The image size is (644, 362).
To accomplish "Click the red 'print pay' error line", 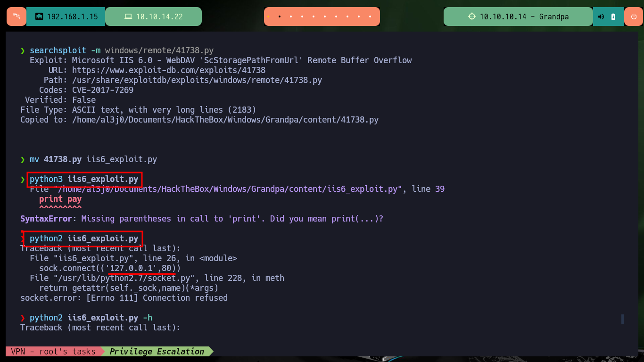I will 60,199.
